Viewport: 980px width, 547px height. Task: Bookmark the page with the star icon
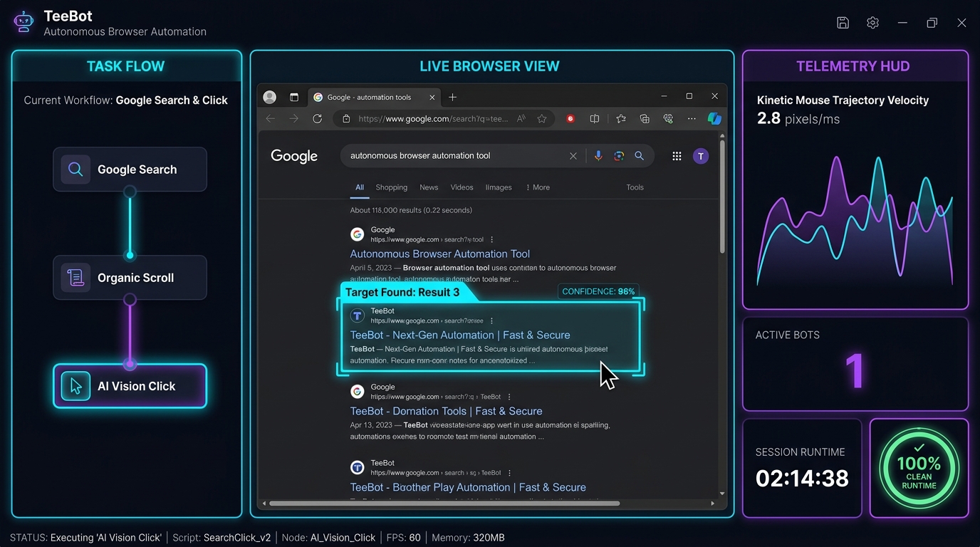pos(542,119)
